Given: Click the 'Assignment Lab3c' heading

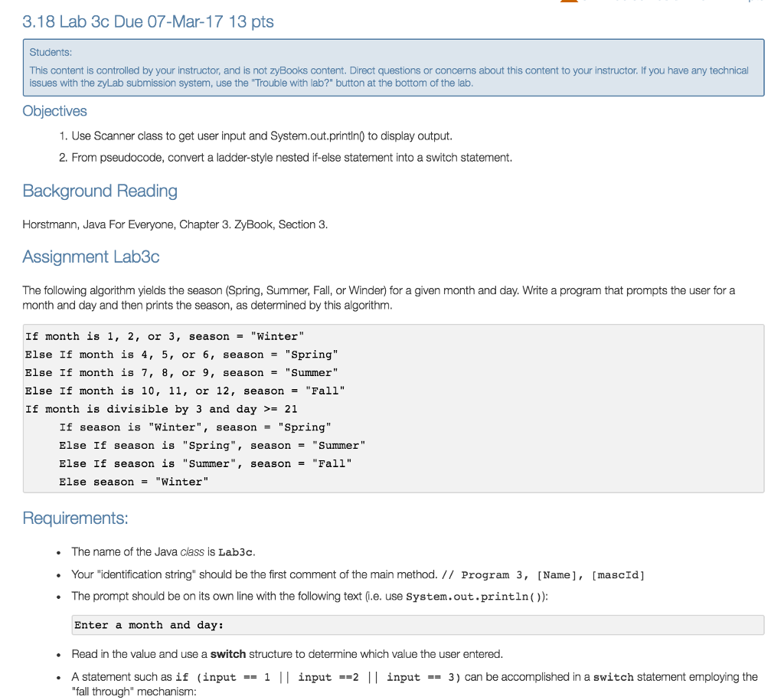Looking at the screenshot, I should [91, 257].
